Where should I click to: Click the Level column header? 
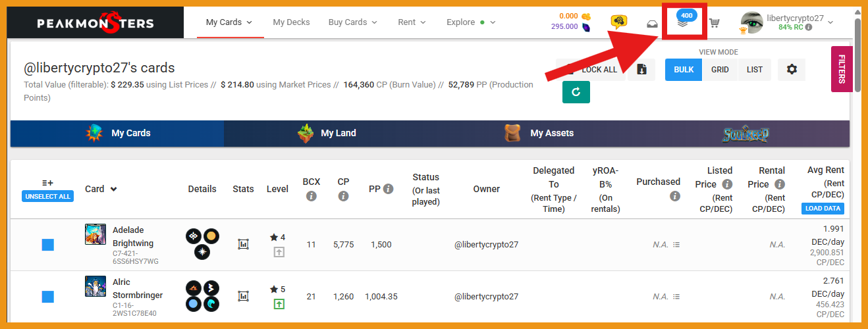(277, 189)
